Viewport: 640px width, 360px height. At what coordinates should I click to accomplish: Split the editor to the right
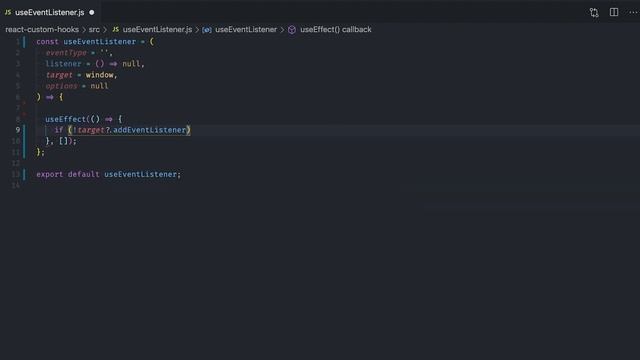coord(614,12)
